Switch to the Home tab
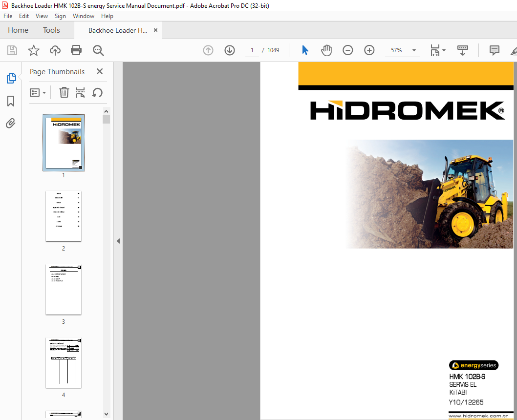The image size is (517, 420). pyautogui.click(x=18, y=30)
